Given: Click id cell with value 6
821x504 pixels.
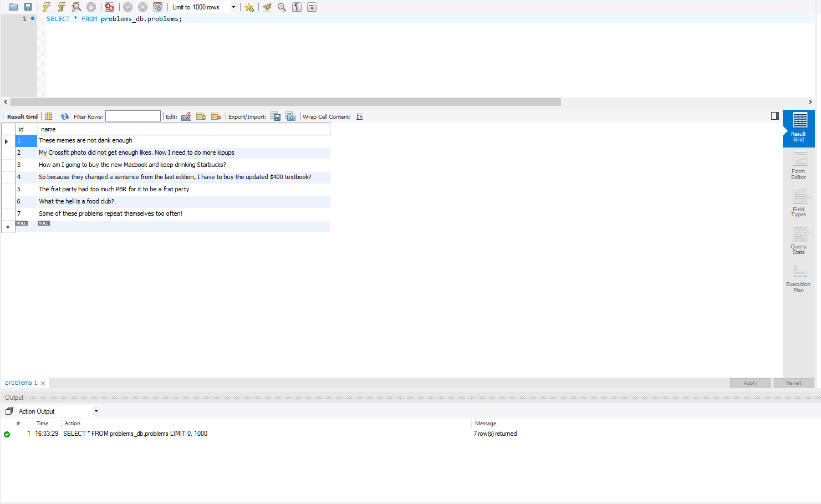Looking at the screenshot, I should 26,202.
